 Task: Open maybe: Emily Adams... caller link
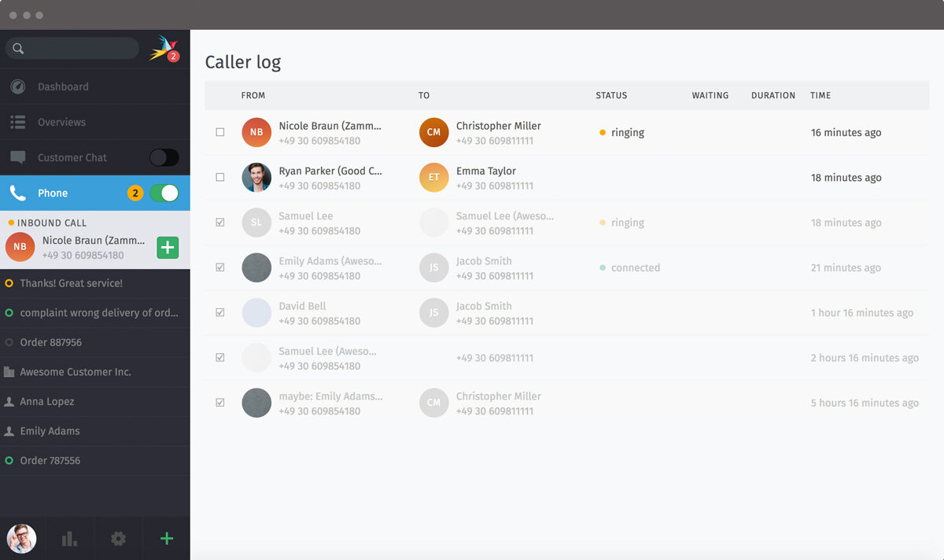[330, 396]
